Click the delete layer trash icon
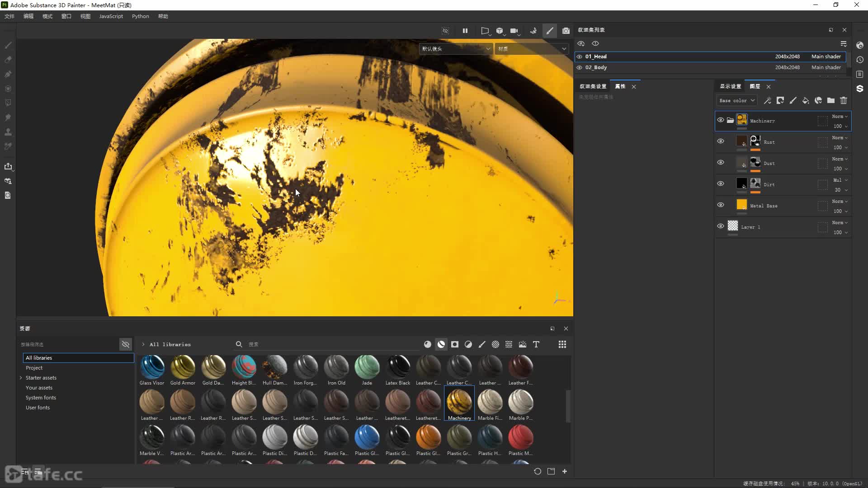The image size is (868, 488). (844, 100)
